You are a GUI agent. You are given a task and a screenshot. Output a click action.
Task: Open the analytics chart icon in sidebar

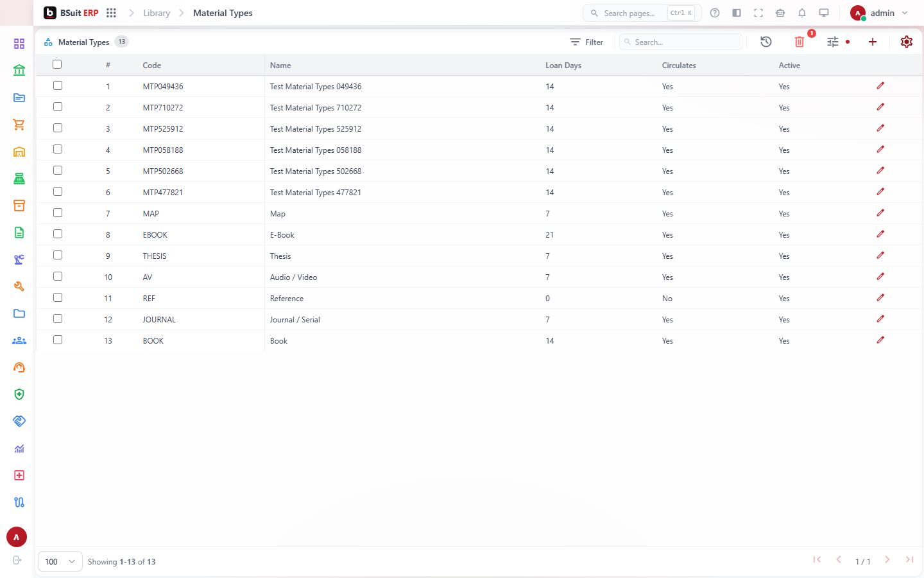tap(19, 448)
